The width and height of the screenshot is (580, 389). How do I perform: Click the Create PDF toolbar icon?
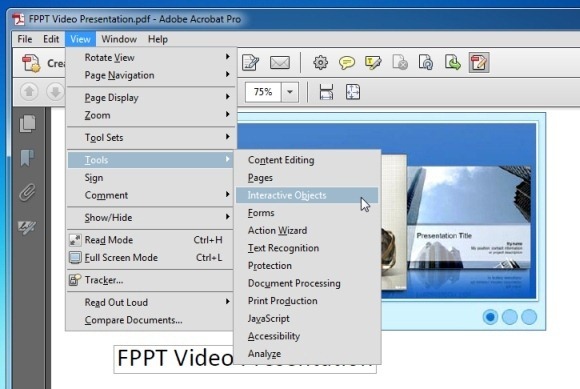pos(31,63)
